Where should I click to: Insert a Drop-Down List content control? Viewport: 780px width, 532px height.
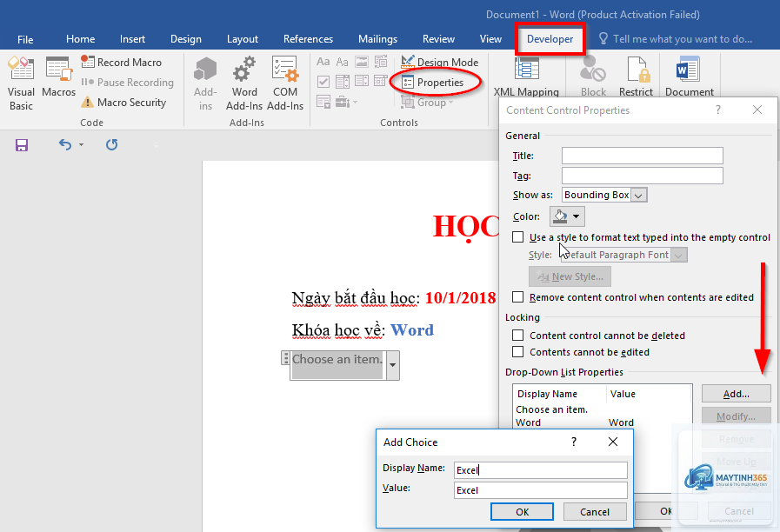tap(362, 81)
